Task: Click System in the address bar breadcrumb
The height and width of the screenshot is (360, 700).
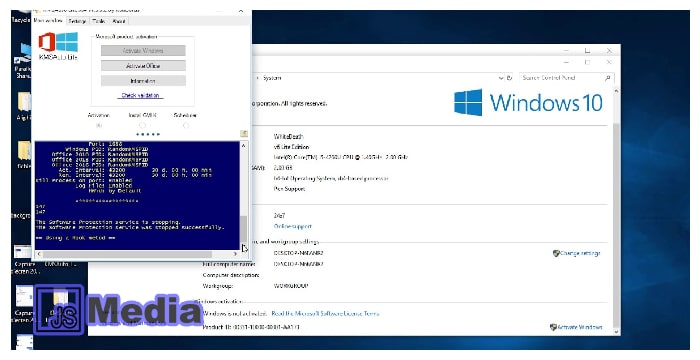Action: pyautogui.click(x=272, y=78)
